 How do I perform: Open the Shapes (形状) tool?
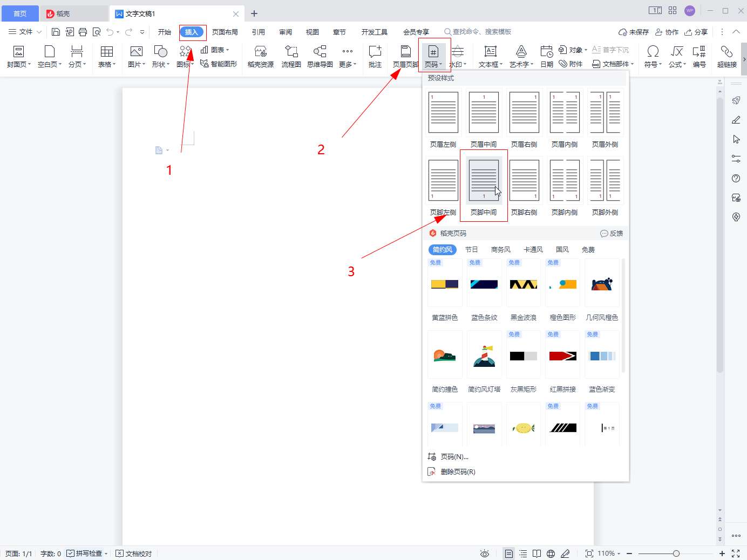point(161,57)
